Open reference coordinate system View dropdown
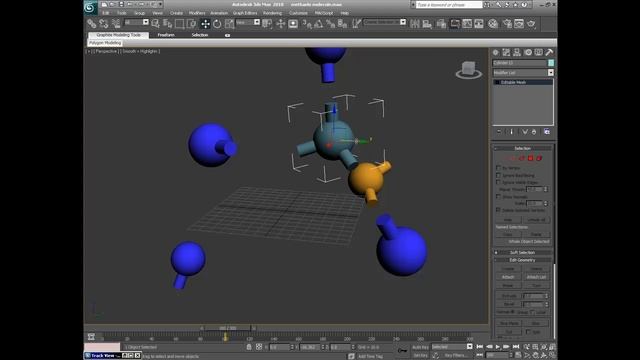 [257, 22]
